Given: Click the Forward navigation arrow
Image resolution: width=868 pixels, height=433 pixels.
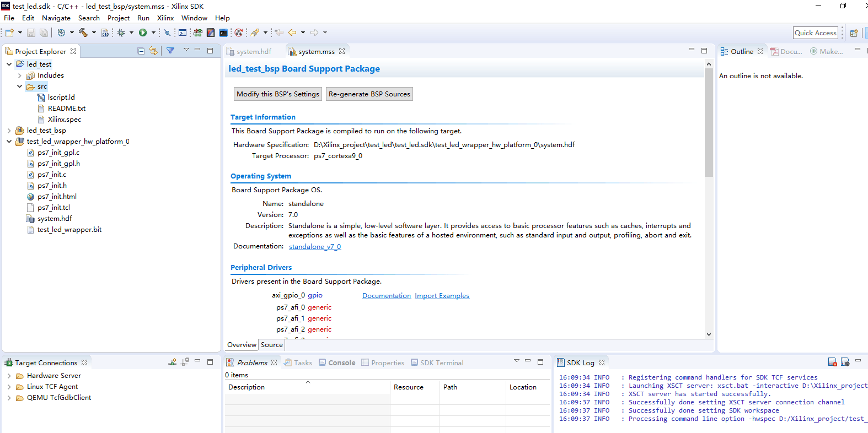Looking at the screenshot, I should click(x=314, y=33).
